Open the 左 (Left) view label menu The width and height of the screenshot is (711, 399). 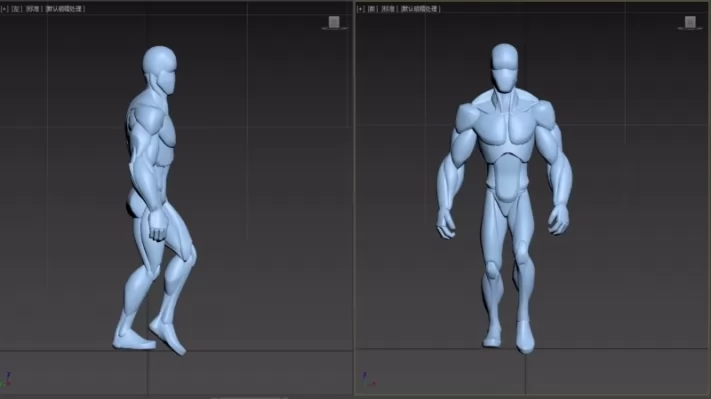tap(17, 9)
